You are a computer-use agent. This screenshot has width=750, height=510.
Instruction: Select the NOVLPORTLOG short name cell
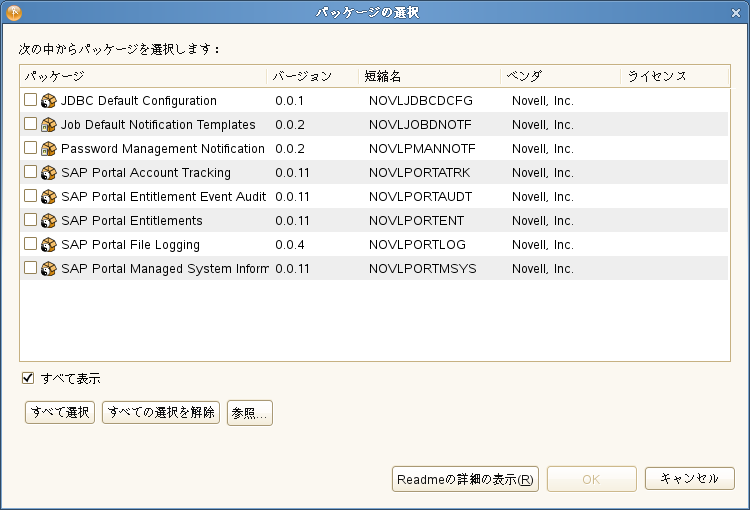coord(417,244)
